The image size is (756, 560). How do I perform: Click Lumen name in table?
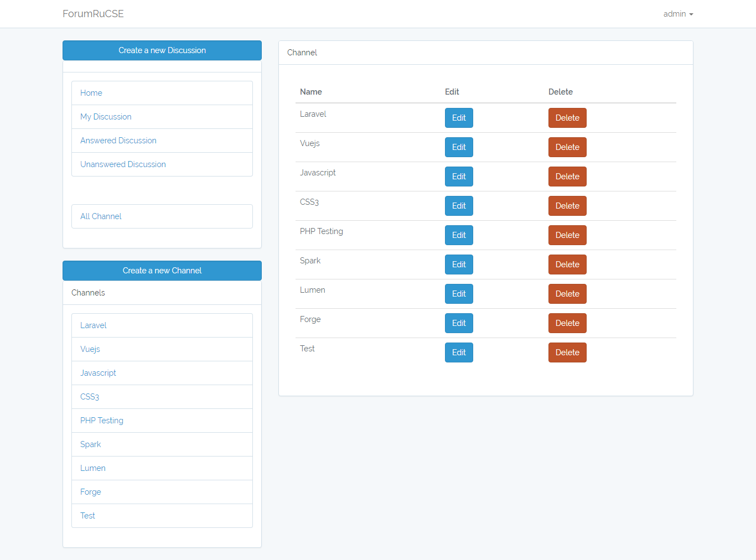pyautogui.click(x=313, y=290)
